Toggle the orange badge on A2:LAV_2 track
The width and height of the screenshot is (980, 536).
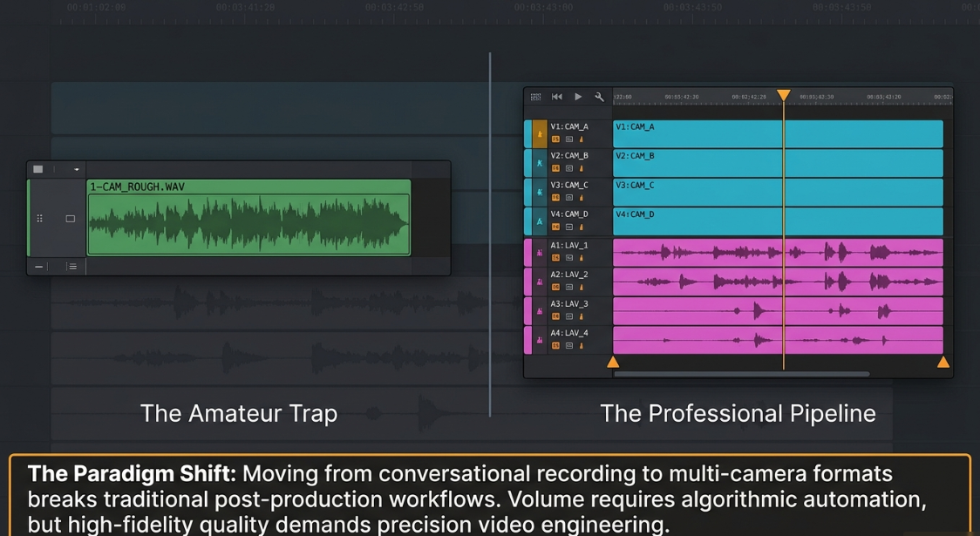(x=555, y=288)
